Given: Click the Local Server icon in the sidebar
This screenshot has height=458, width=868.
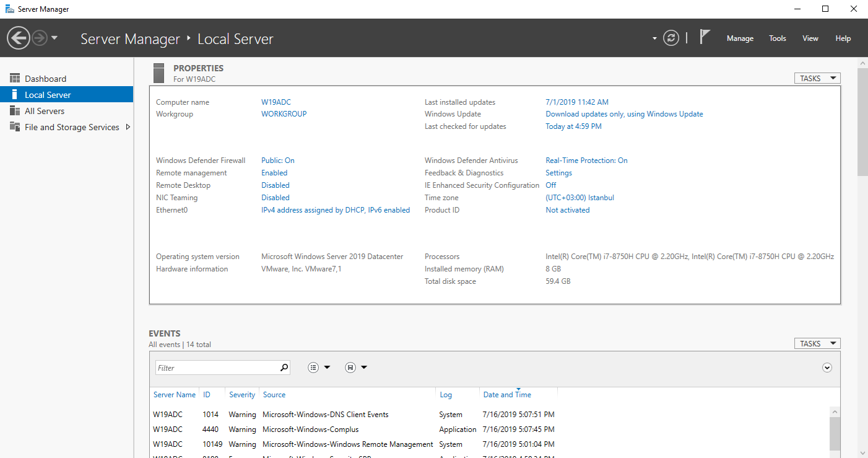Looking at the screenshot, I should pyautogui.click(x=15, y=94).
